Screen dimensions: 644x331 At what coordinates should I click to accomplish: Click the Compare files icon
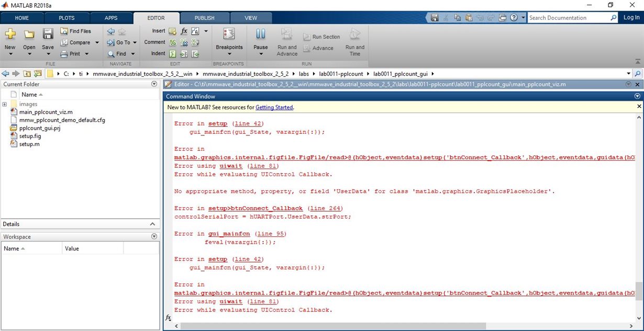[64, 42]
